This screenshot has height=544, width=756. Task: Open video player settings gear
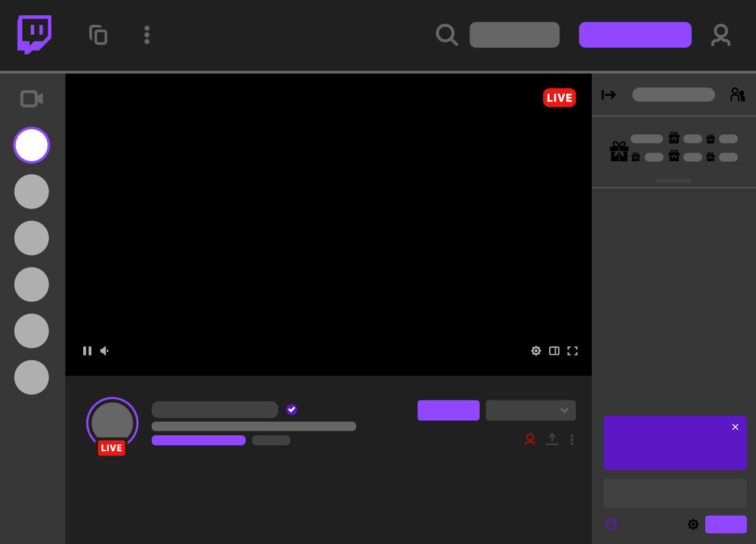536,351
